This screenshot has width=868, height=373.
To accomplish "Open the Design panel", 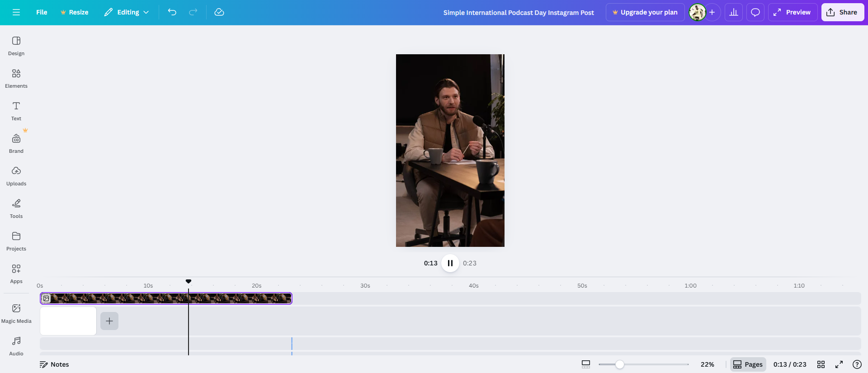I will click(16, 46).
